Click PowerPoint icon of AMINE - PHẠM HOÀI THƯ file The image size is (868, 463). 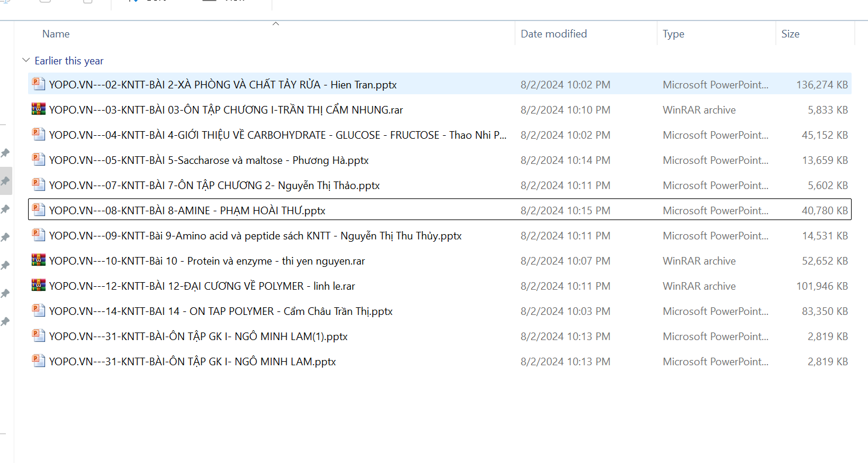39,210
